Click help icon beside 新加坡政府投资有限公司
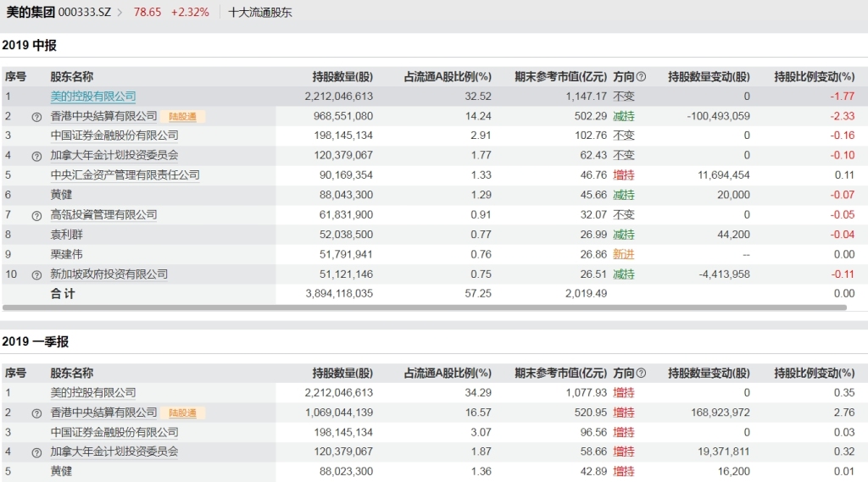 coord(36,275)
